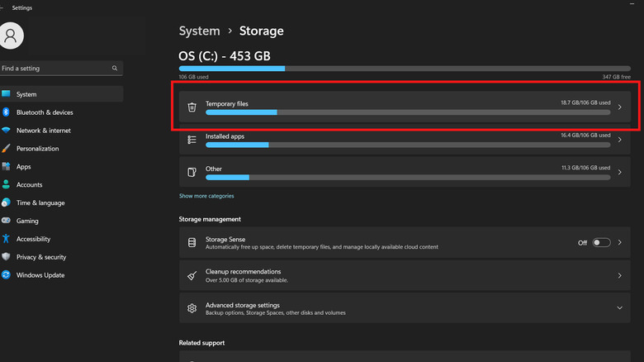Click the Apps icon in sidebar
Screen dimensions: 644x362
click(6, 166)
